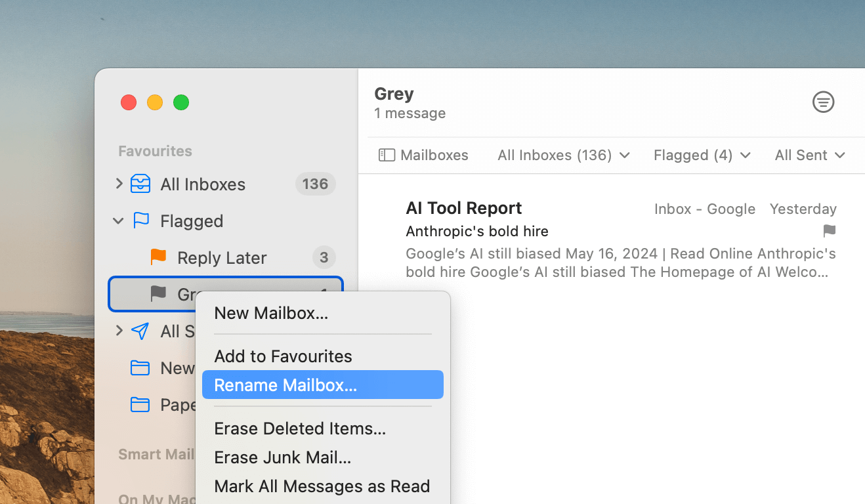Click the All Inboxes tray icon
The image size is (865, 504).
[x=140, y=184]
